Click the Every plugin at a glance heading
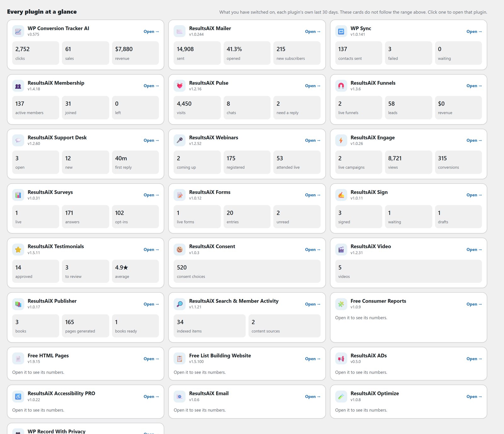The width and height of the screenshot is (504, 434). pyautogui.click(x=42, y=12)
